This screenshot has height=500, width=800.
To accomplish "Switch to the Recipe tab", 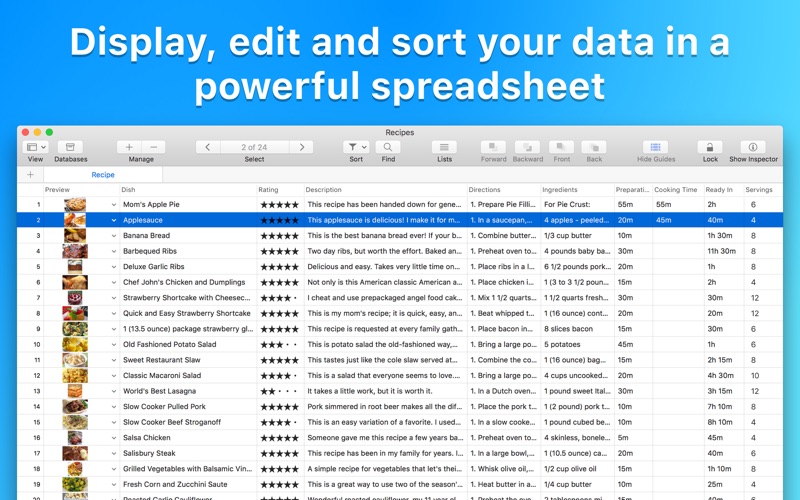I will coord(103,174).
